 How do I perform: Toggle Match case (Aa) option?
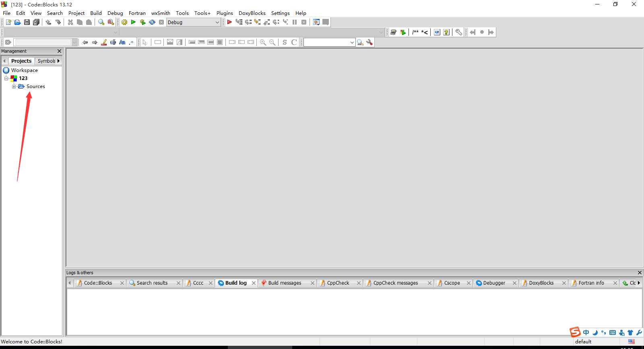coord(122,42)
